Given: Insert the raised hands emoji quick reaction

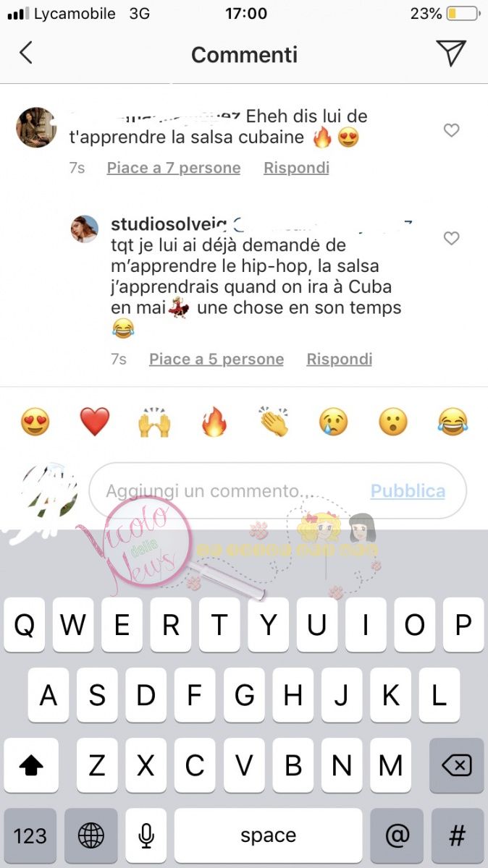Looking at the screenshot, I should click(x=154, y=422).
